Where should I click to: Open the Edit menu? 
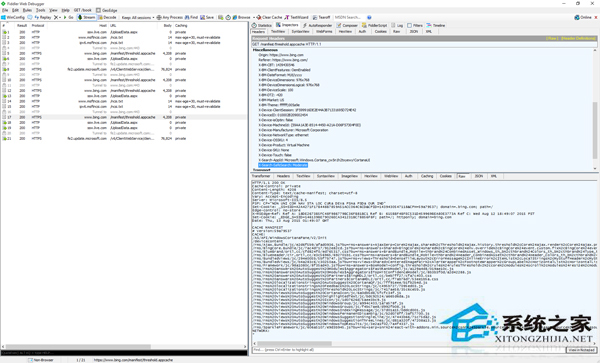(x=16, y=10)
